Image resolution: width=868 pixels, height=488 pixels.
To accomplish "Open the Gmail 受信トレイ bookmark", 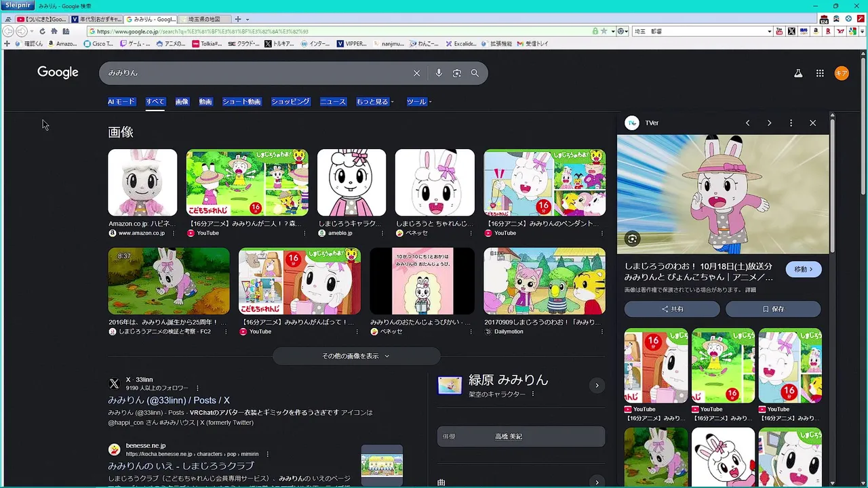I will coord(532,43).
